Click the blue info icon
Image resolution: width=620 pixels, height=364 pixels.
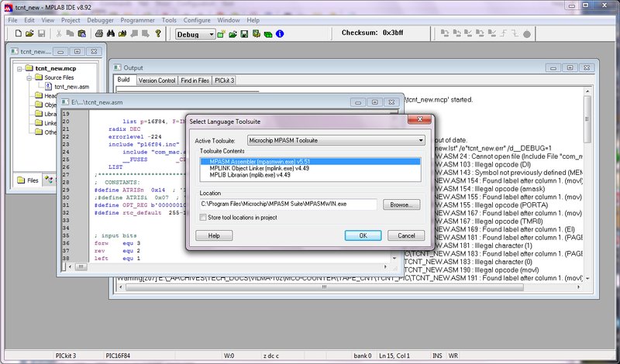280,34
